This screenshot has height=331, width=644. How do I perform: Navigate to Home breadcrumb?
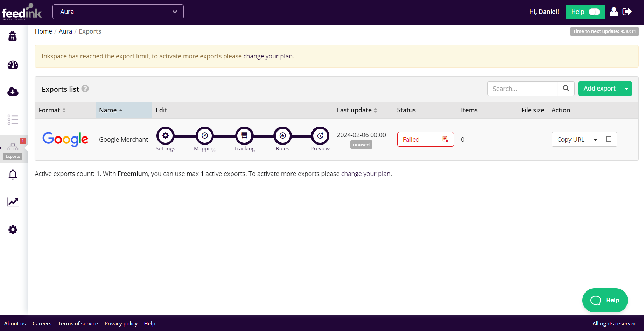[43, 31]
